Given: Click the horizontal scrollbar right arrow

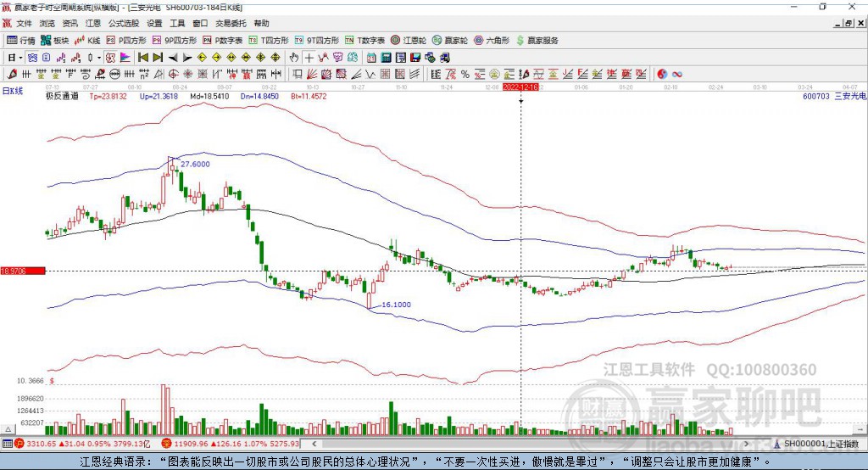Looking at the screenshot, I should click(x=746, y=444).
